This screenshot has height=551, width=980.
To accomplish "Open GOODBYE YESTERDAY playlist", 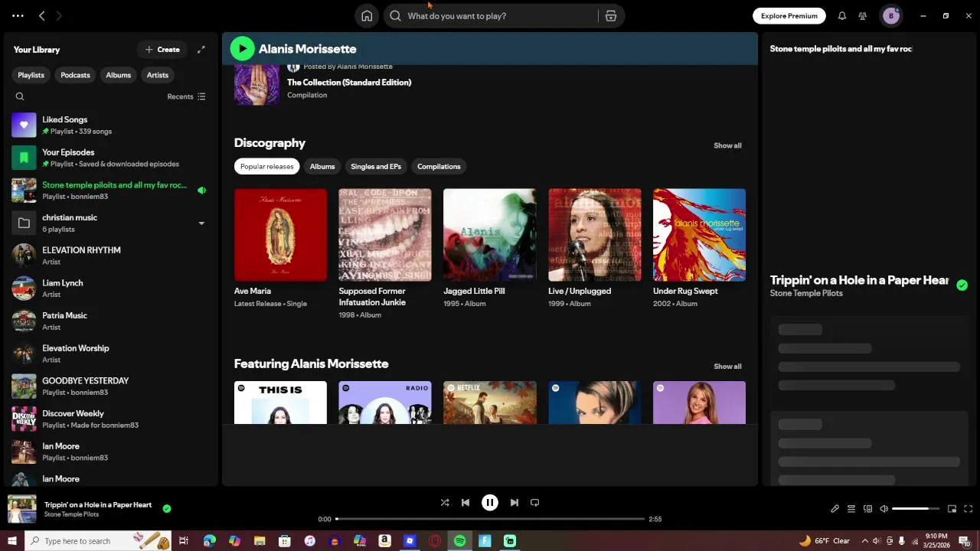I will point(109,386).
